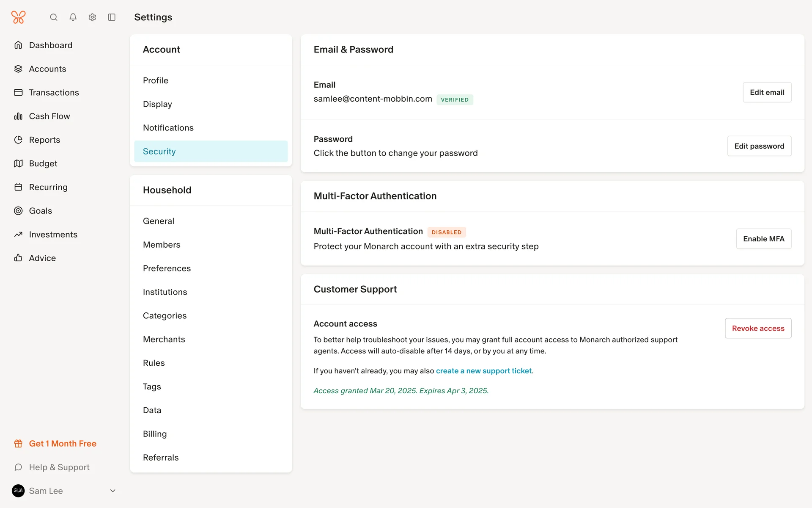Go to Billing settings section

pos(155,434)
